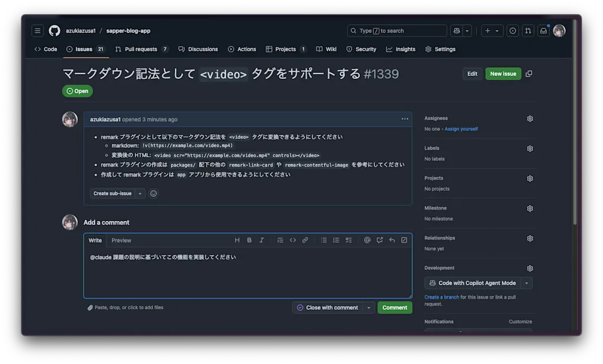This screenshot has height=364, width=603.
Task: Insert a link with the link toolbar icon
Action: 305,240
